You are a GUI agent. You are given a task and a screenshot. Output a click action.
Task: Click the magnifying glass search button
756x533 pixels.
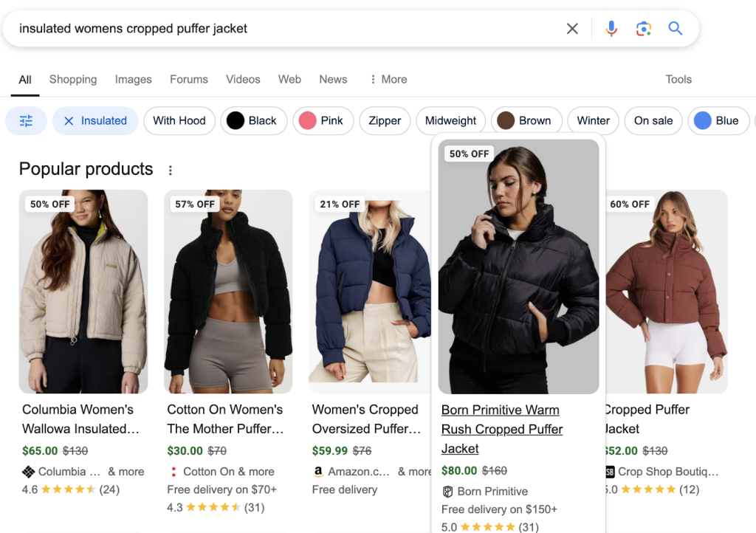(x=675, y=29)
